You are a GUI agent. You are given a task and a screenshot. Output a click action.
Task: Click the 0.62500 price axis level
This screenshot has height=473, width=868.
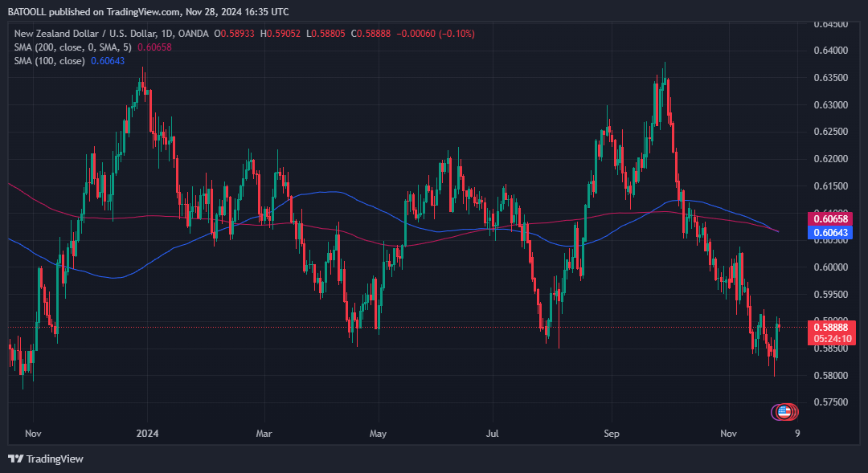click(x=831, y=132)
